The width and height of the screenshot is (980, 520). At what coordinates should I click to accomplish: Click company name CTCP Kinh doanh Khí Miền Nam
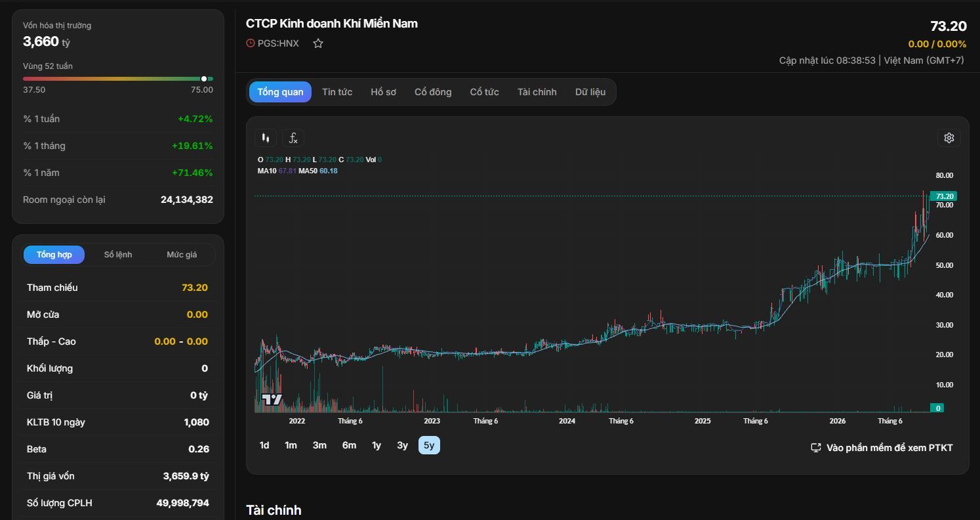[x=332, y=24]
